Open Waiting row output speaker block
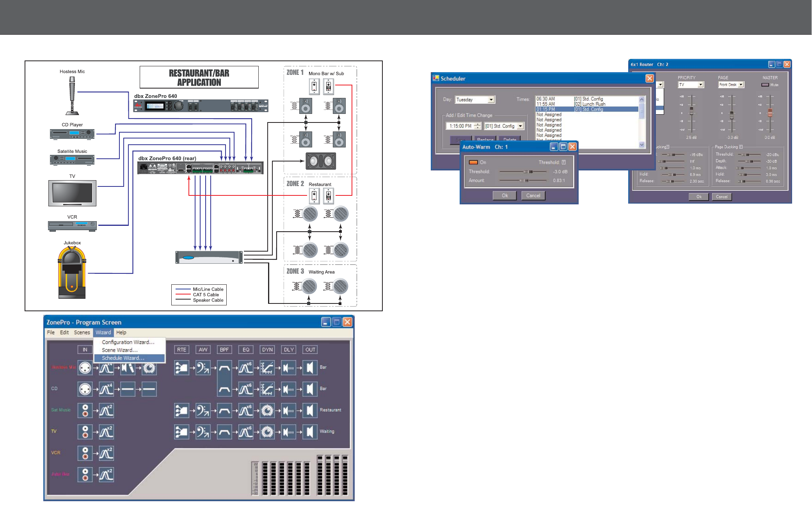Image resolution: width=812 pixels, height=525 pixels. [x=310, y=432]
